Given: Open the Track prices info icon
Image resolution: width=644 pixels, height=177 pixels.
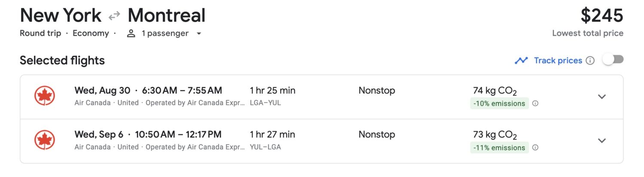Looking at the screenshot, I should 590,61.
